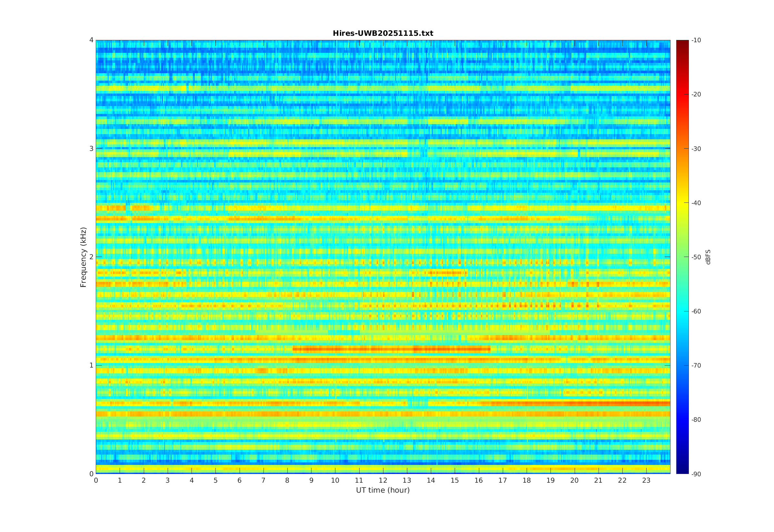Select the -90 colorbar tick label

tap(696, 474)
